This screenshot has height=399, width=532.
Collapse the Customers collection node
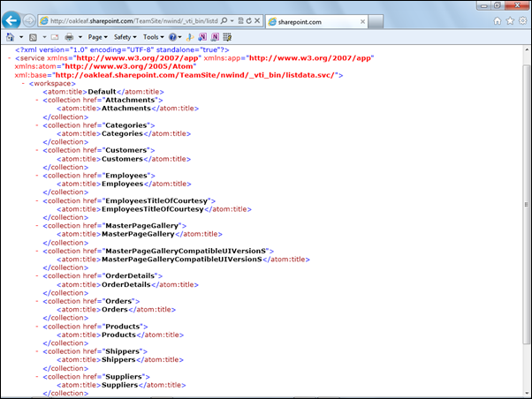(36, 150)
